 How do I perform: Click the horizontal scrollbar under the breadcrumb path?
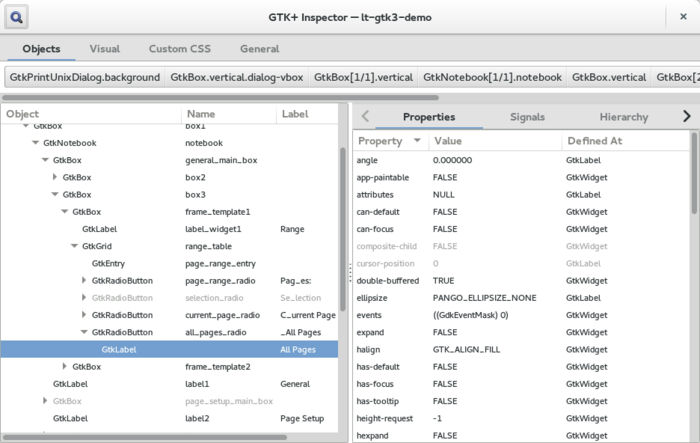click(220, 97)
